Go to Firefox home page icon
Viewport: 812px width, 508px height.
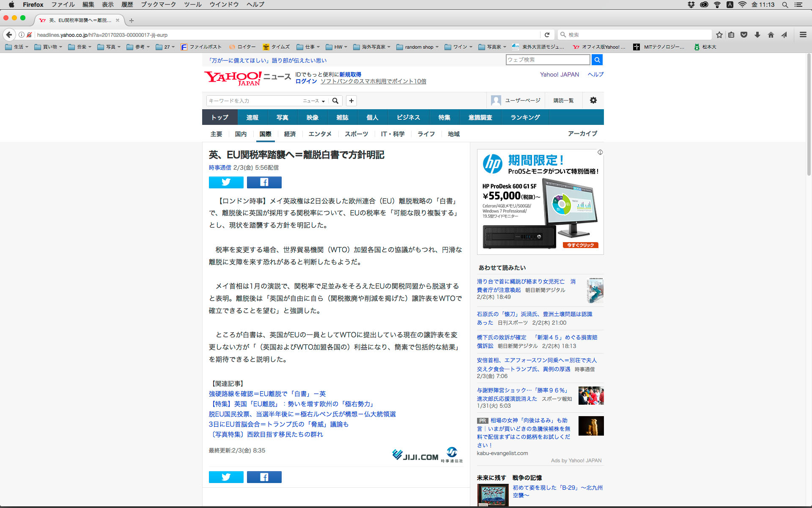(x=771, y=35)
